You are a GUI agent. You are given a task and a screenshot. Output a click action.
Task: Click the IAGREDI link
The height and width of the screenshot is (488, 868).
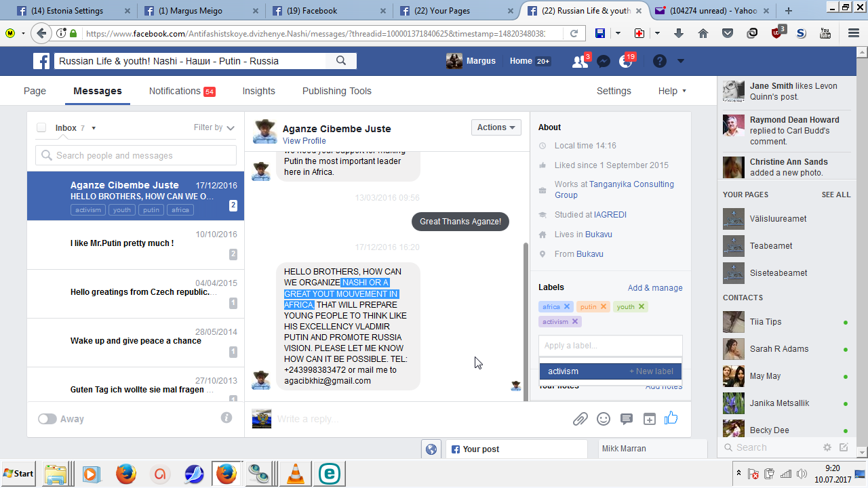[610, 214]
